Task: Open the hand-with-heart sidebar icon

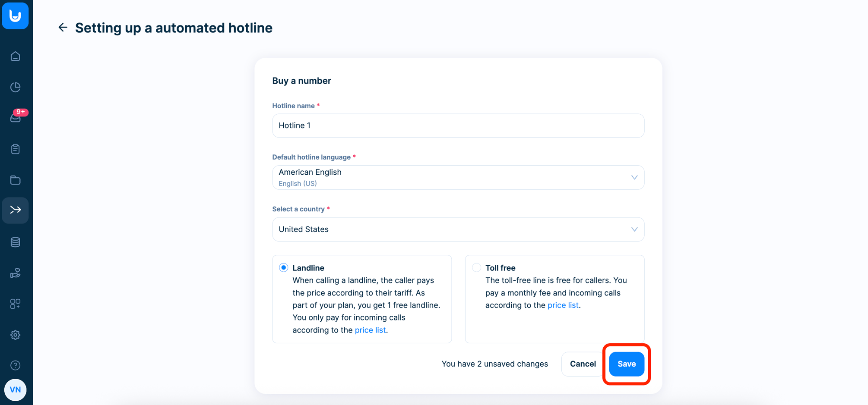Action: [x=15, y=273]
